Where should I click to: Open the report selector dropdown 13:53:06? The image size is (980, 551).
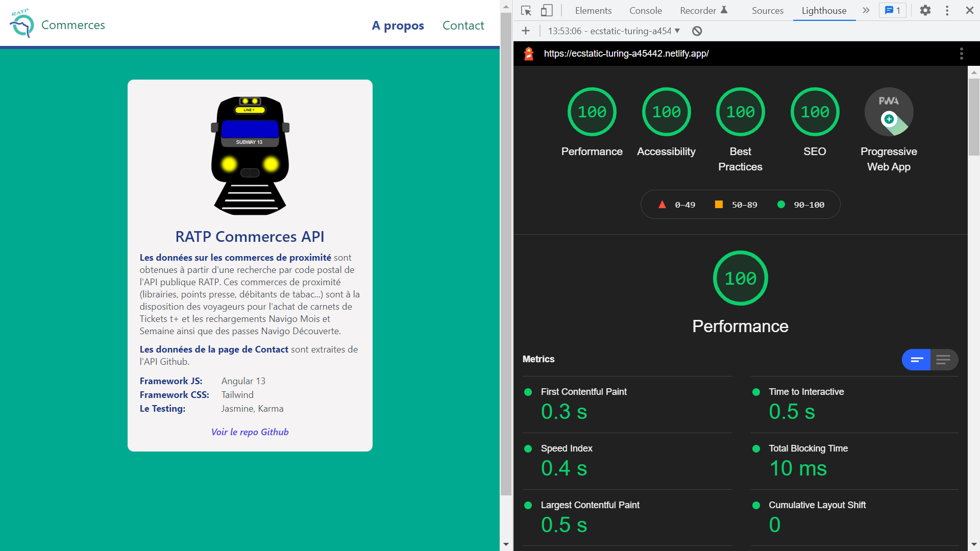tap(614, 31)
